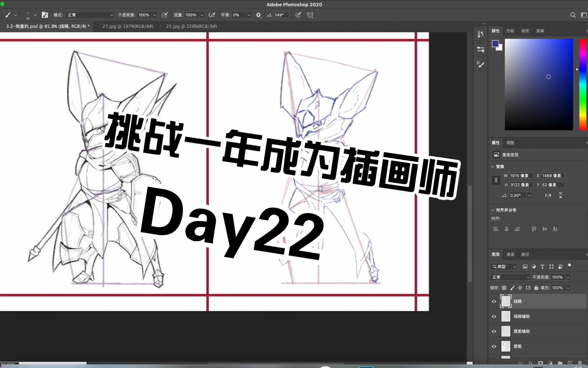Viewport: 588px width, 368px height.
Task: Lock image pixels brush icon
Action: 512,288
